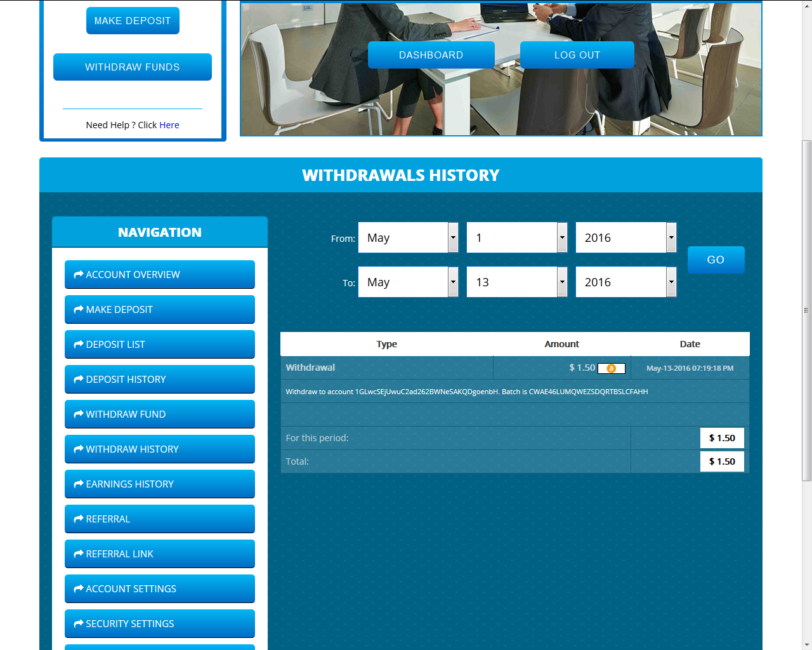
Task: Open the To year dropdown showing 2016
Action: (x=626, y=282)
